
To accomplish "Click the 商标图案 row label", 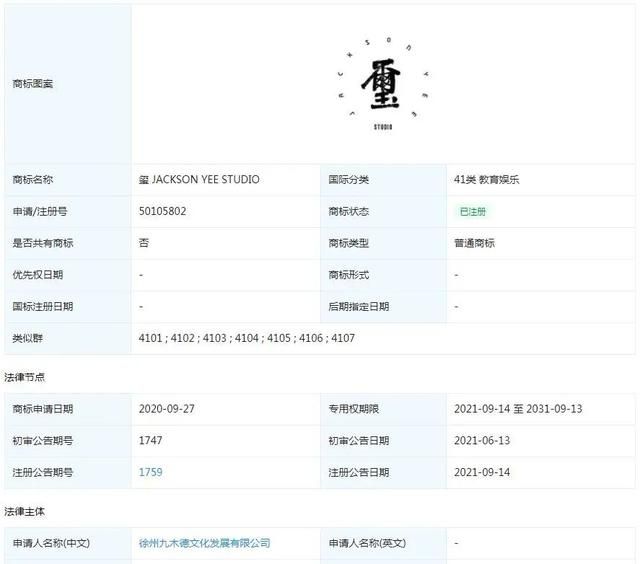I will (33, 84).
